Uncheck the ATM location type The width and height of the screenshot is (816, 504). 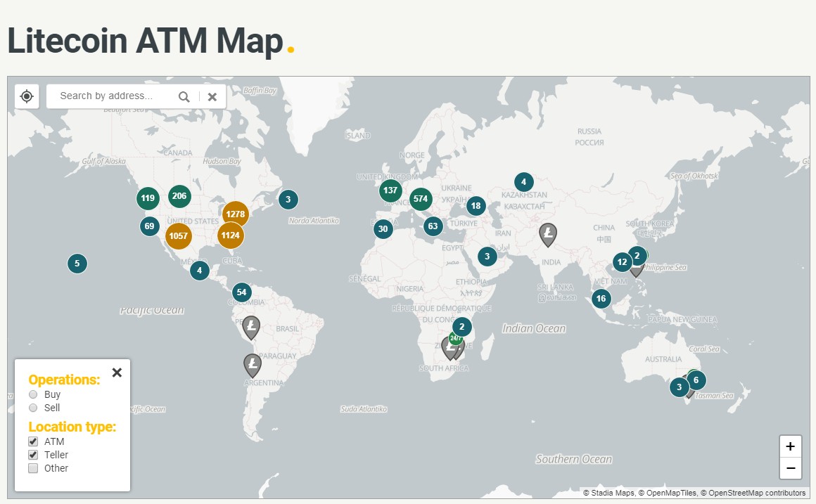(x=33, y=441)
